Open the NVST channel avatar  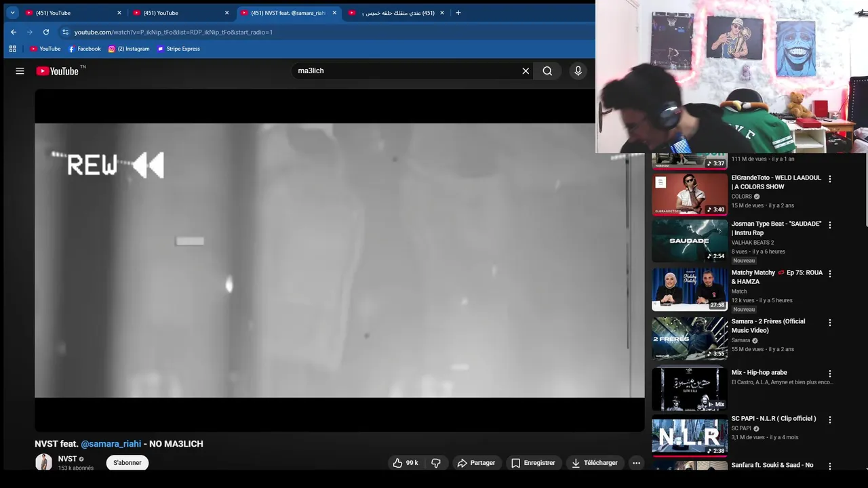click(43, 463)
